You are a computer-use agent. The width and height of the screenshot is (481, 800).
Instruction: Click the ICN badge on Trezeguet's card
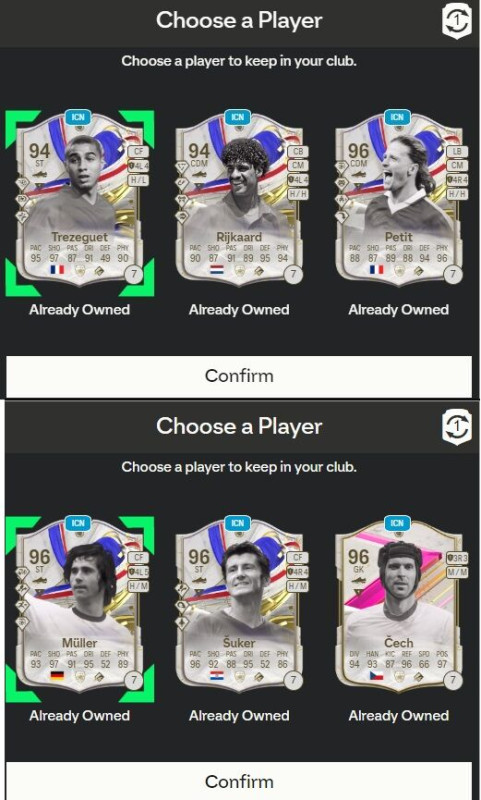(x=78, y=117)
